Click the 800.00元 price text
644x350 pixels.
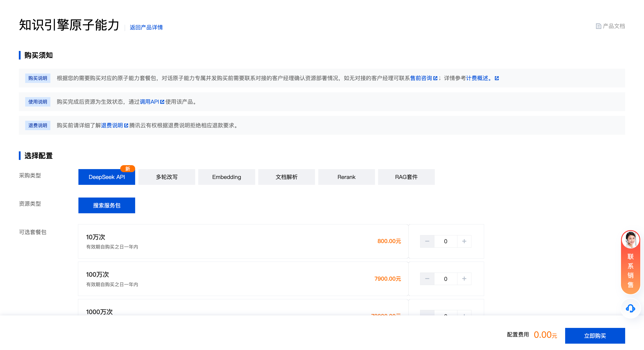coord(389,241)
